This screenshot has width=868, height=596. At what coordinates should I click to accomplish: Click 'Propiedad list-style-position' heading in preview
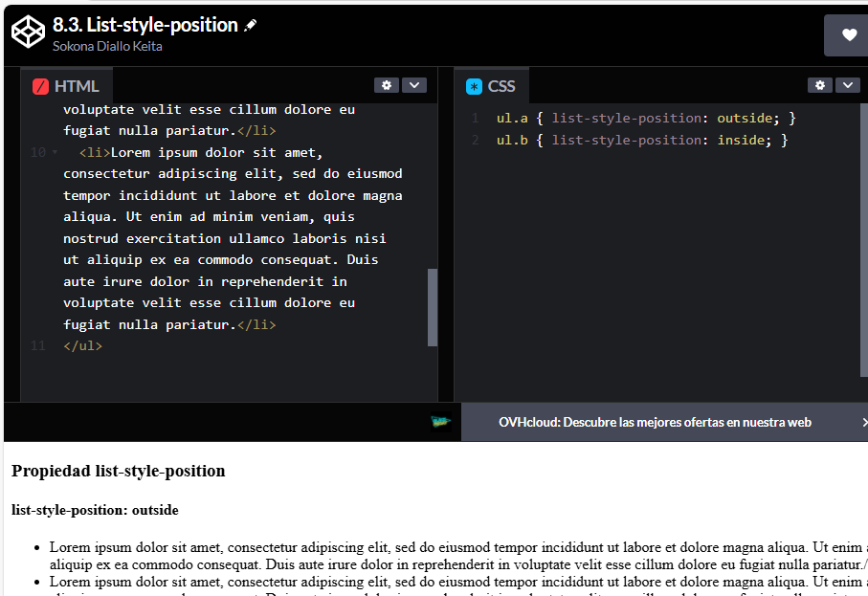click(119, 471)
